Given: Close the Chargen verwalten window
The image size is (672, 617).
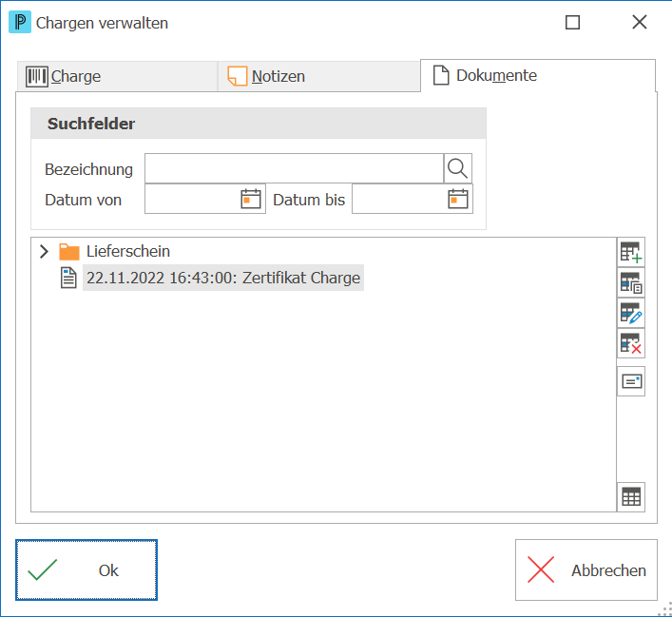Looking at the screenshot, I should click(640, 22).
